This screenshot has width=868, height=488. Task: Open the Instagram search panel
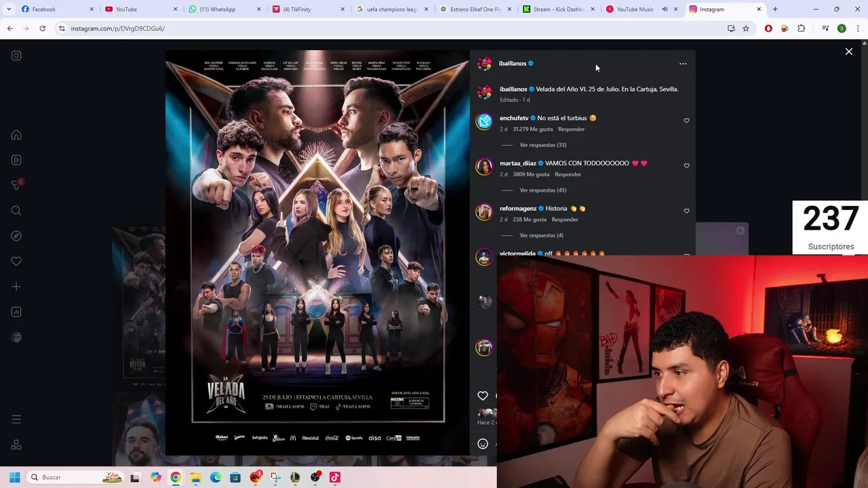tap(16, 211)
